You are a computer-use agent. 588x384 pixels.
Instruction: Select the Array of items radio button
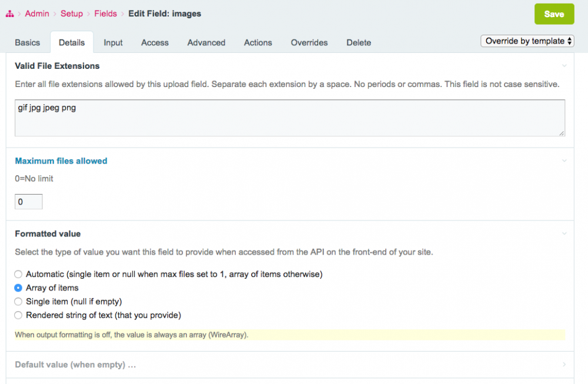18,288
